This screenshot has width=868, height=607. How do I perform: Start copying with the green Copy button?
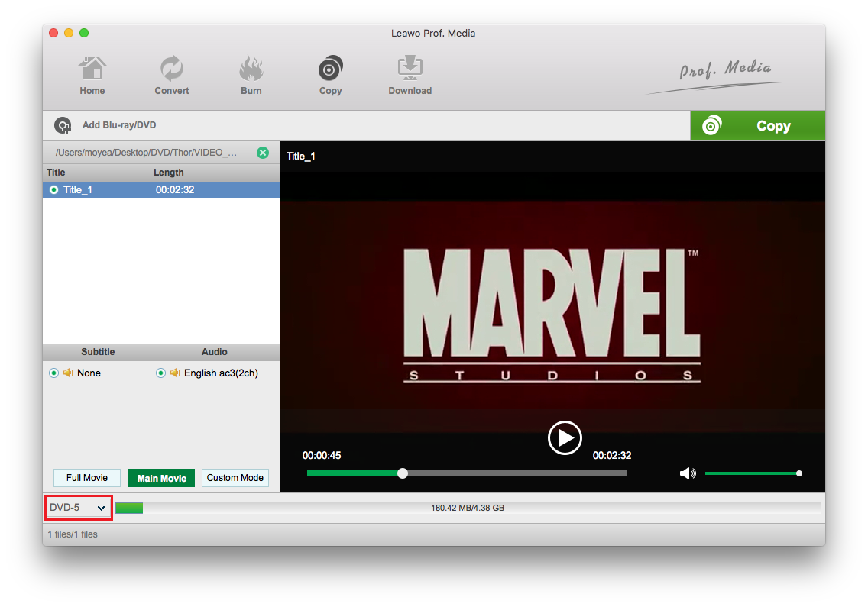(x=757, y=126)
